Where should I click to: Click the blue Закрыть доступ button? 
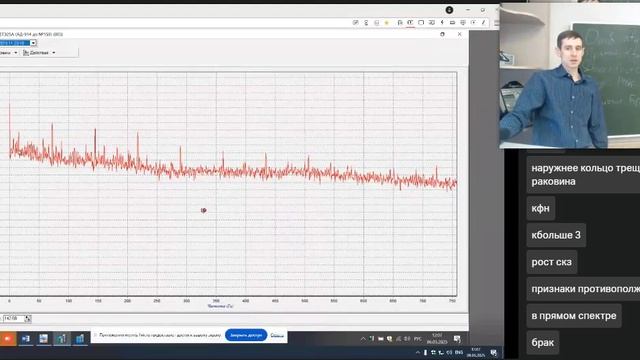coord(246,335)
